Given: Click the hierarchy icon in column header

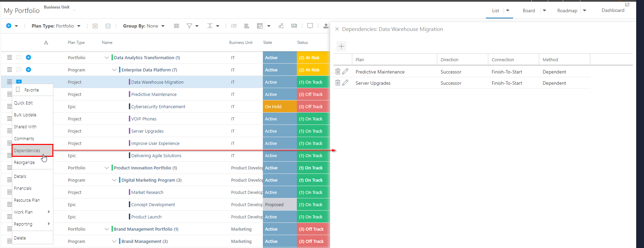Looking at the screenshot, I should pos(46,43).
